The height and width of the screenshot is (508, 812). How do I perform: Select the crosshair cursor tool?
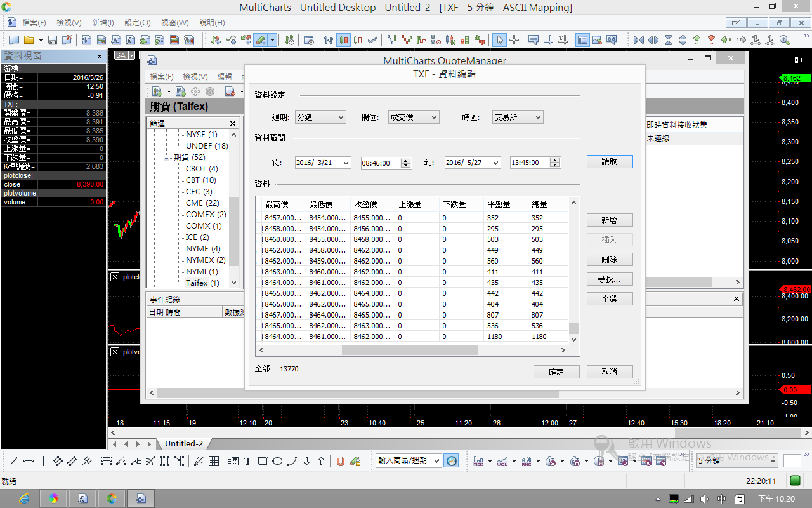coord(514,40)
